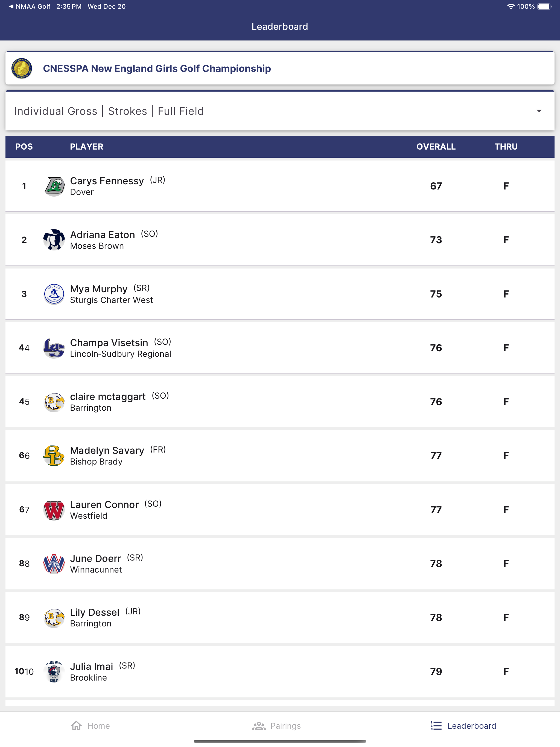Switch to the Home tab

(x=90, y=726)
